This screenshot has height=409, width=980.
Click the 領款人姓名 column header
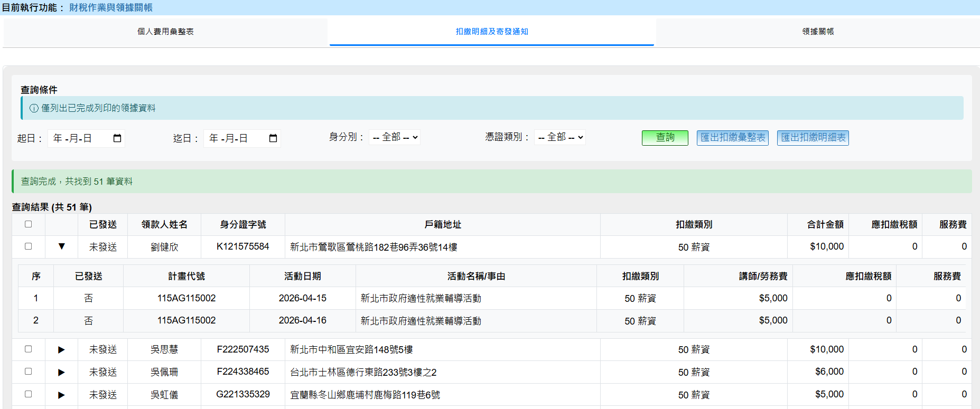(164, 225)
